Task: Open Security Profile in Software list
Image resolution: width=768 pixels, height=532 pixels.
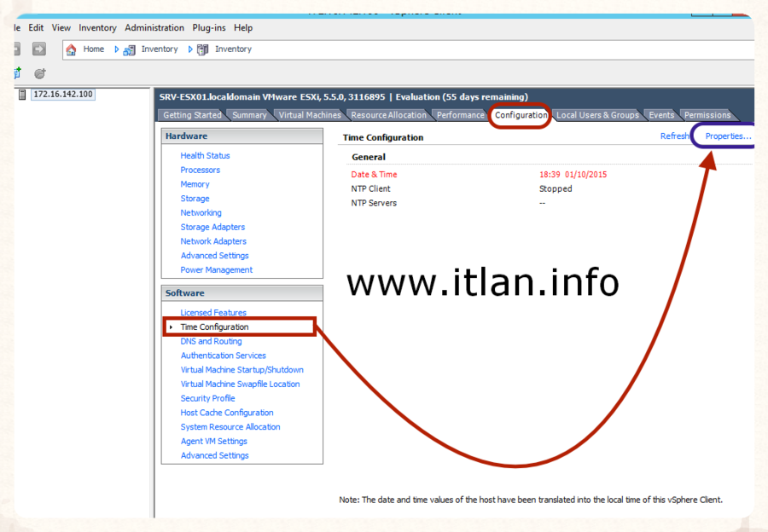Action: point(207,398)
